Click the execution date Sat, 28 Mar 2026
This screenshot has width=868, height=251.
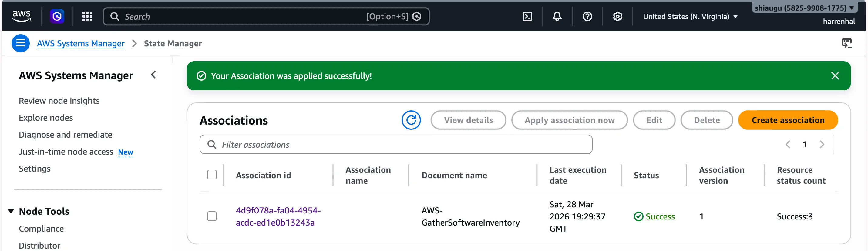pos(577,216)
